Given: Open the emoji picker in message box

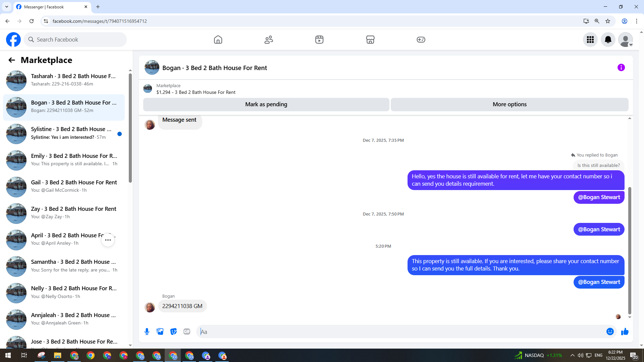Looking at the screenshot, I should [x=610, y=331].
